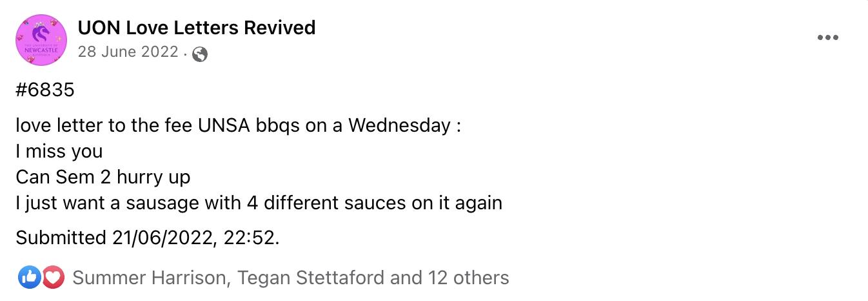Image resolution: width=868 pixels, height=301 pixels.
Task: Click the blue thumbs-up reaction icon
Action: point(29,278)
